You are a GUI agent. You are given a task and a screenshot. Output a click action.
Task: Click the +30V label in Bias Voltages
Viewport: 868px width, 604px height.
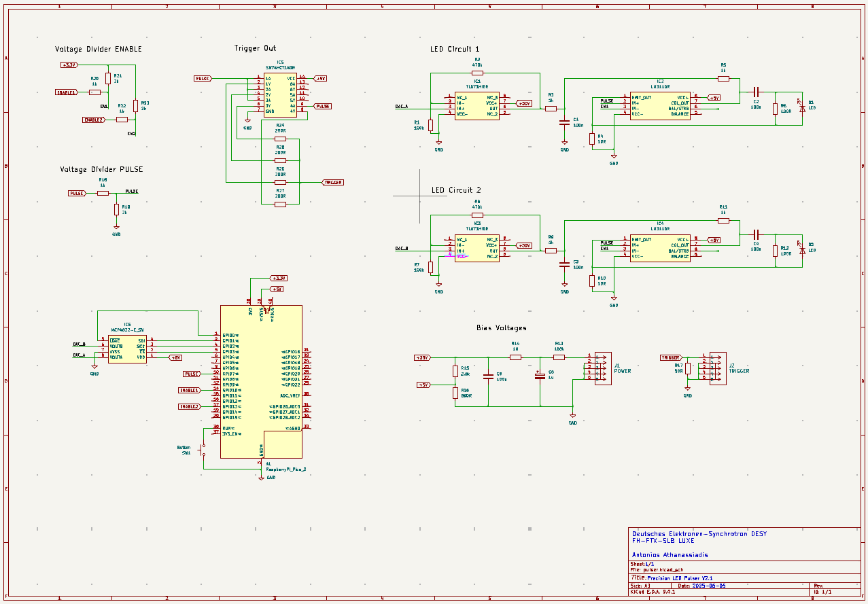pos(422,357)
